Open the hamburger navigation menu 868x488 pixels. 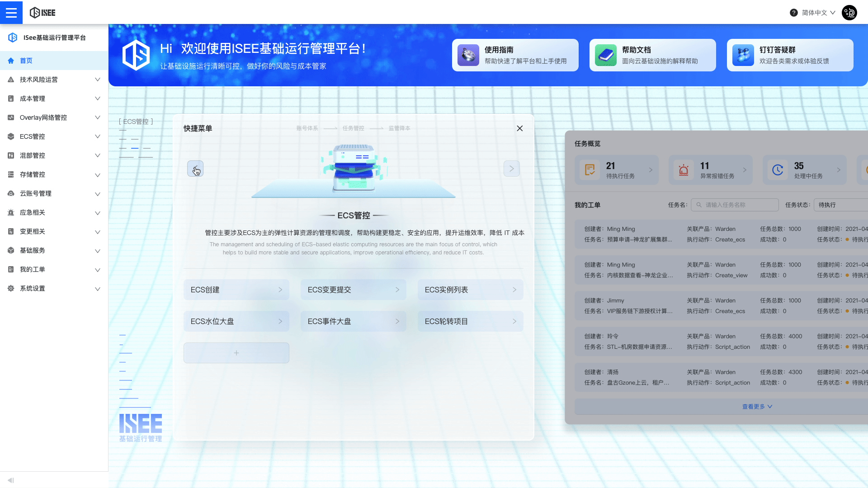coord(11,12)
